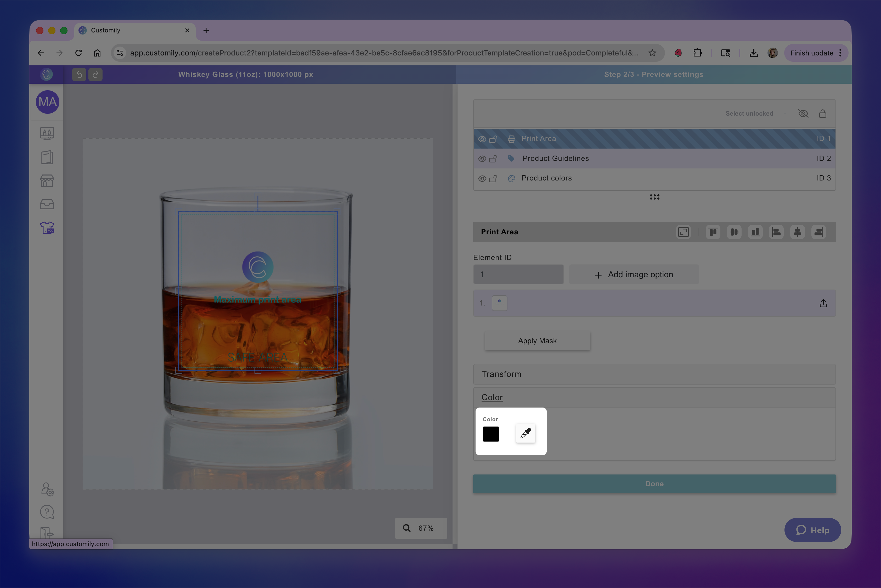The width and height of the screenshot is (881, 588).
Task: Align Print Area to top edge
Action: click(713, 232)
